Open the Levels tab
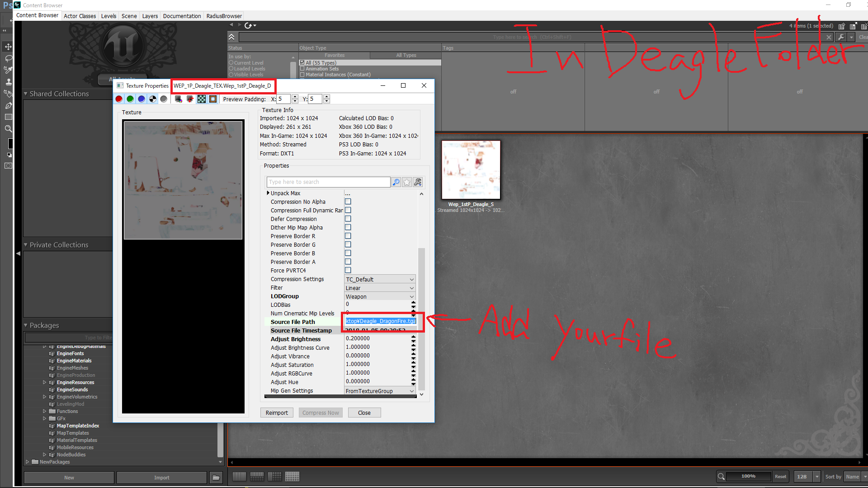The image size is (868, 488). 108,16
